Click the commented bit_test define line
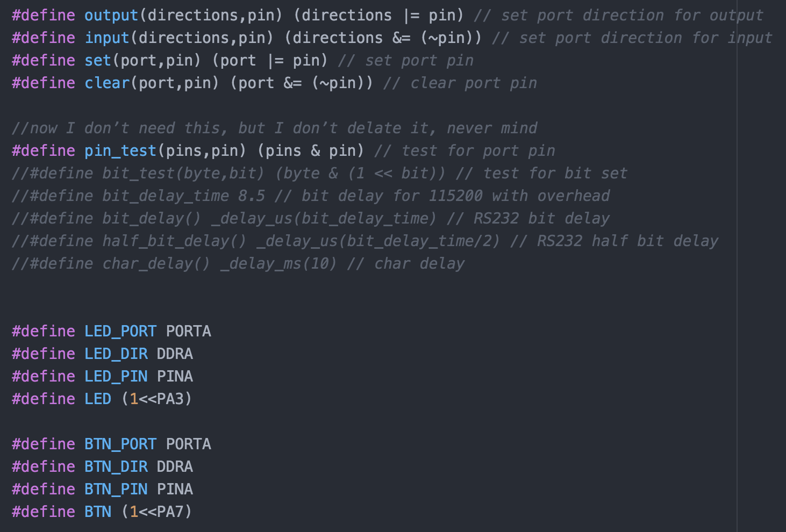This screenshot has width=786, height=532. pyautogui.click(x=320, y=174)
